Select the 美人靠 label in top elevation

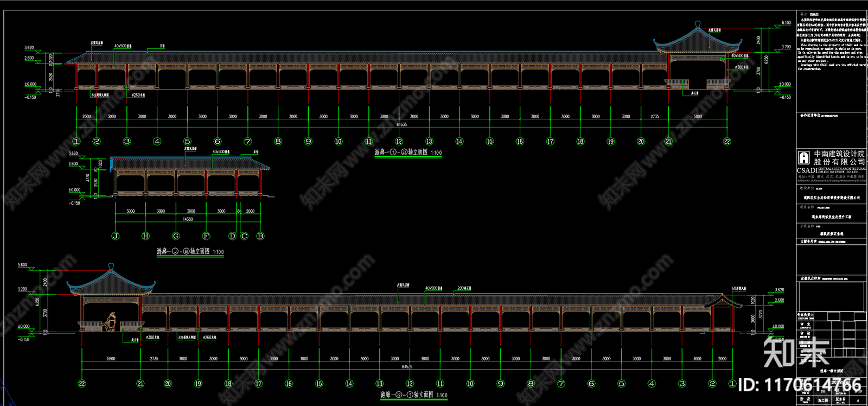(x=695, y=93)
